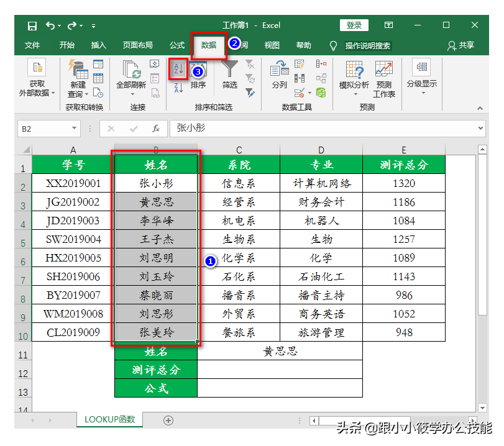Open the Undo history dropdown arrow
This screenshot has height=446, width=504.
[60, 25]
